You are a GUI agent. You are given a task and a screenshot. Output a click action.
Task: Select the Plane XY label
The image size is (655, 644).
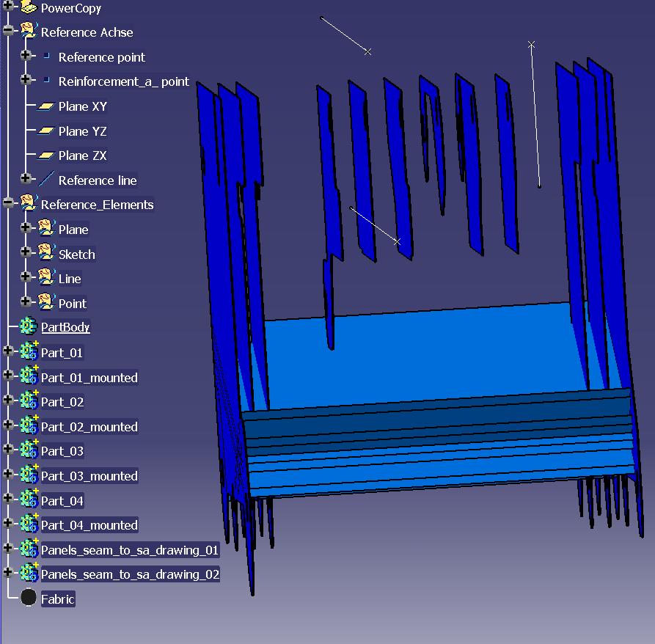click(x=83, y=106)
